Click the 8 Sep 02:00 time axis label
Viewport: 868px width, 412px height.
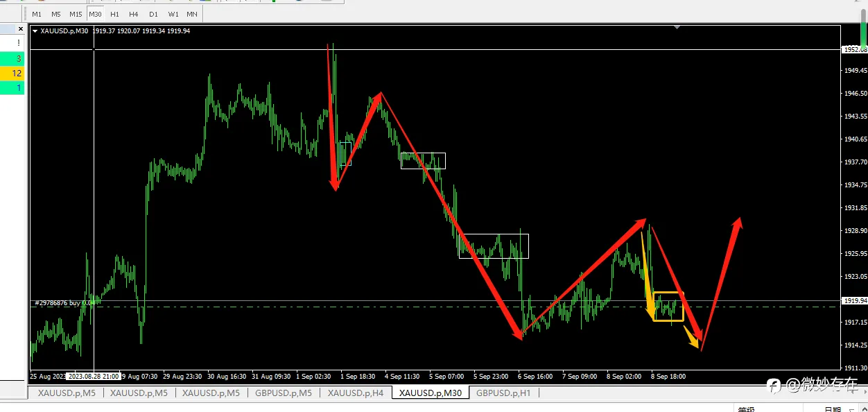(625, 377)
